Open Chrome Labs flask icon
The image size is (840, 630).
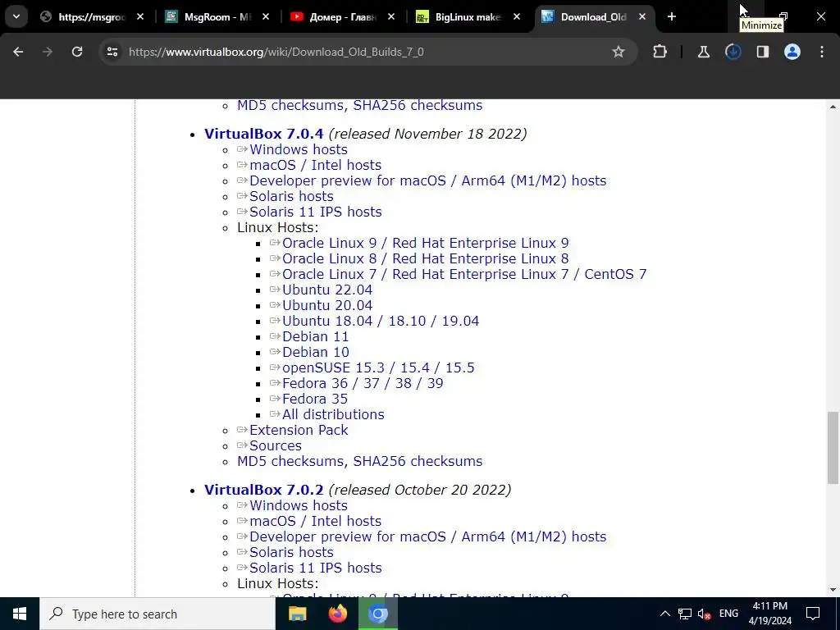click(703, 52)
